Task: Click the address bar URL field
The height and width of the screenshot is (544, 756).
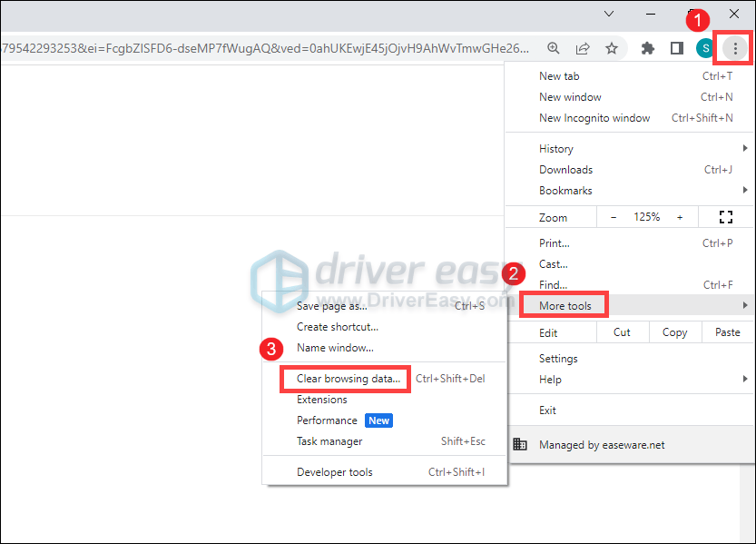Action: pyautogui.click(x=263, y=48)
